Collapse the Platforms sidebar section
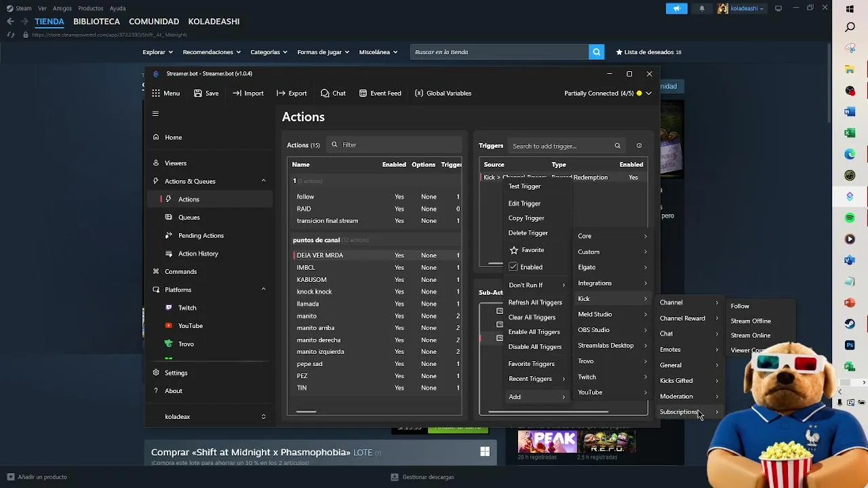The height and width of the screenshot is (488, 868). click(x=264, y=289)
